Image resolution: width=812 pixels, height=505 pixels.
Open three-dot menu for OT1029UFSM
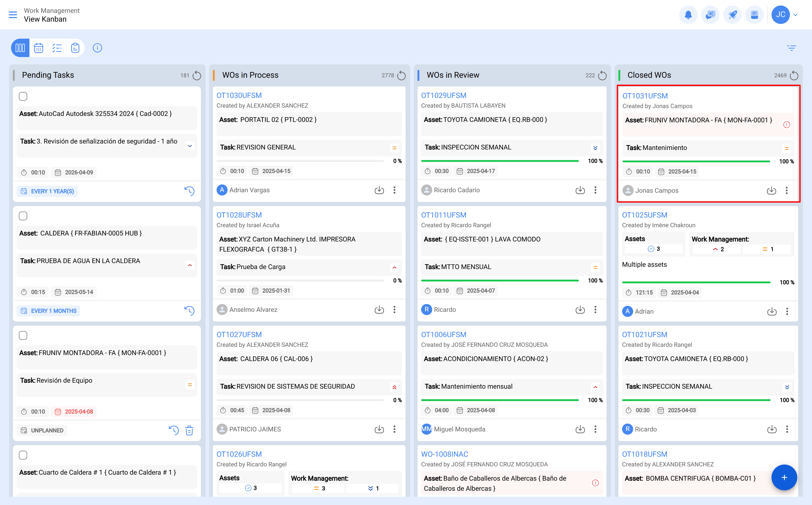tap(595, 190)
